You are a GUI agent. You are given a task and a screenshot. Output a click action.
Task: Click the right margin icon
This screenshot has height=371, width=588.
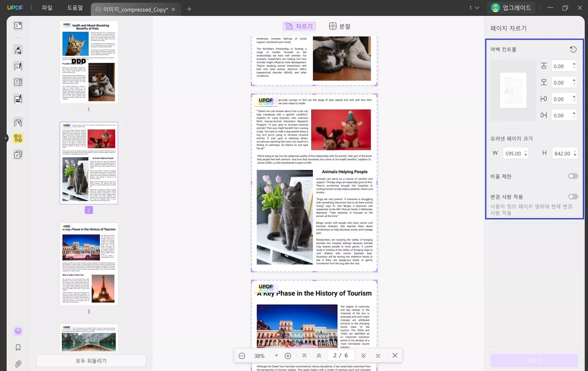pos(544,115)
